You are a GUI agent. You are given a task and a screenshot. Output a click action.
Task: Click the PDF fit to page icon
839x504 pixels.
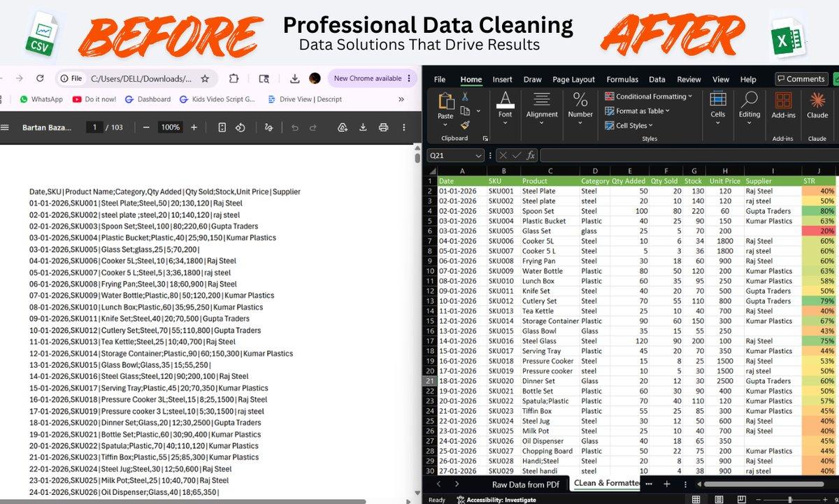point(222,127)
